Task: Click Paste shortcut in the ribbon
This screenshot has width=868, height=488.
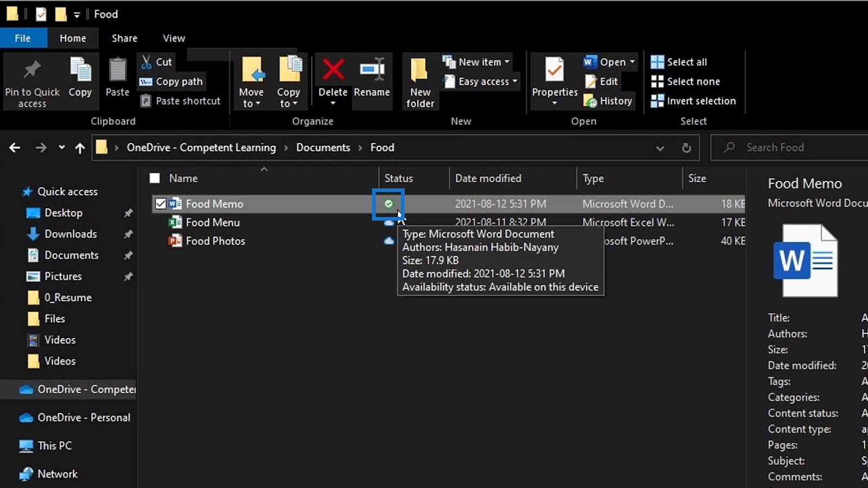Action: [x=181, y=101]
